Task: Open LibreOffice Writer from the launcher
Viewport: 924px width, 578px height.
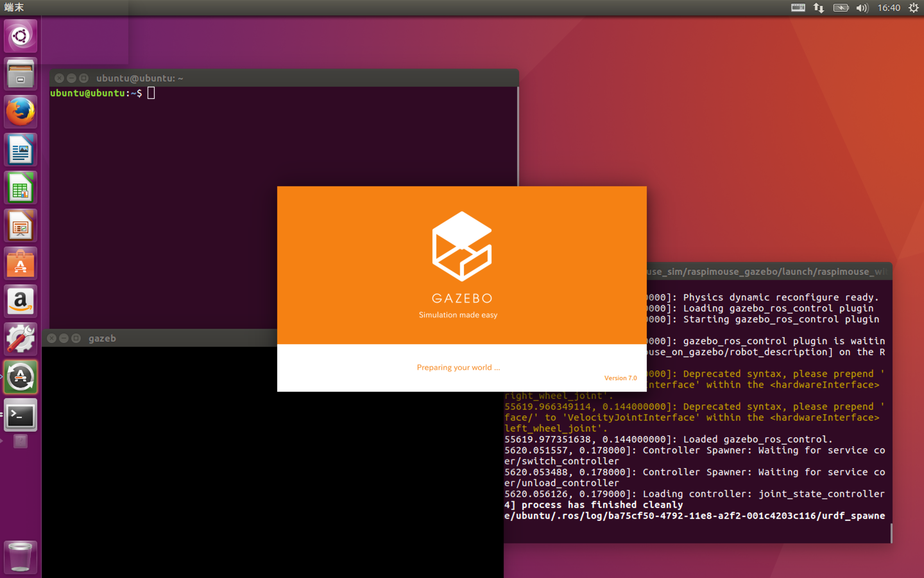Action: click(x=20, y=149)
